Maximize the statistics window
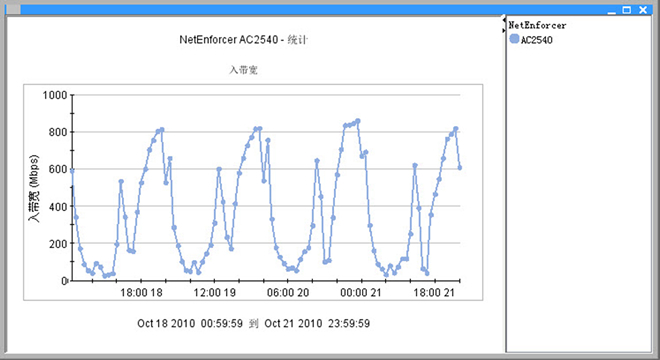 pyautogui.click(x=627, y=10)
